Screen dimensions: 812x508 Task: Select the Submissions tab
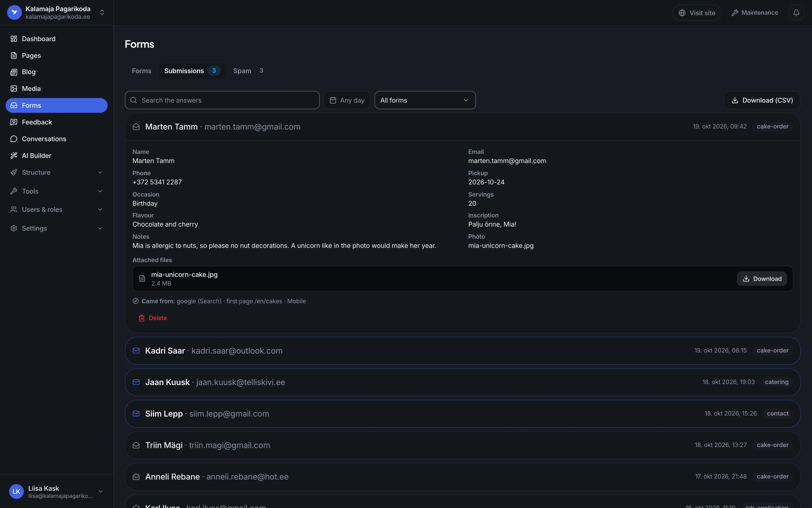coord(192,71)
